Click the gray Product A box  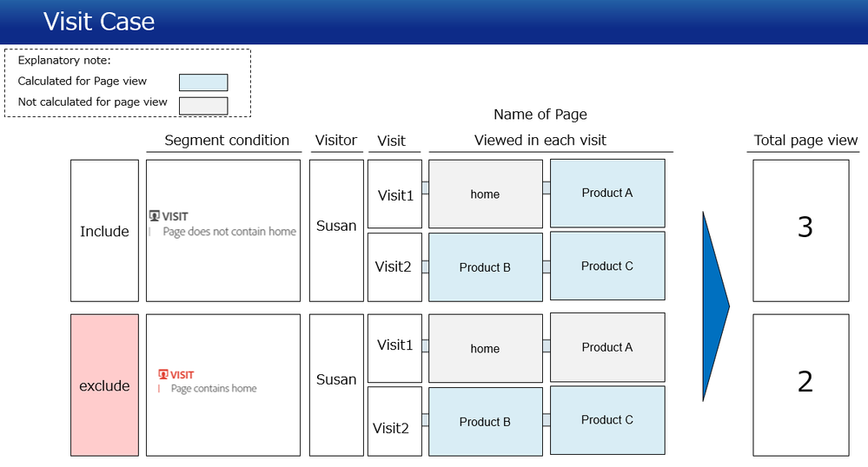607,347
